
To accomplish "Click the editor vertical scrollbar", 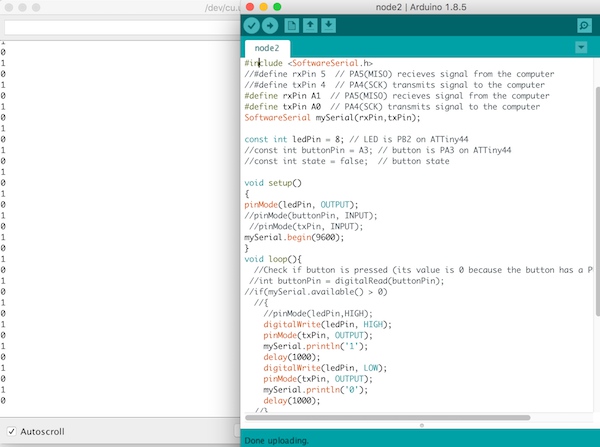I will click(597, 201).
